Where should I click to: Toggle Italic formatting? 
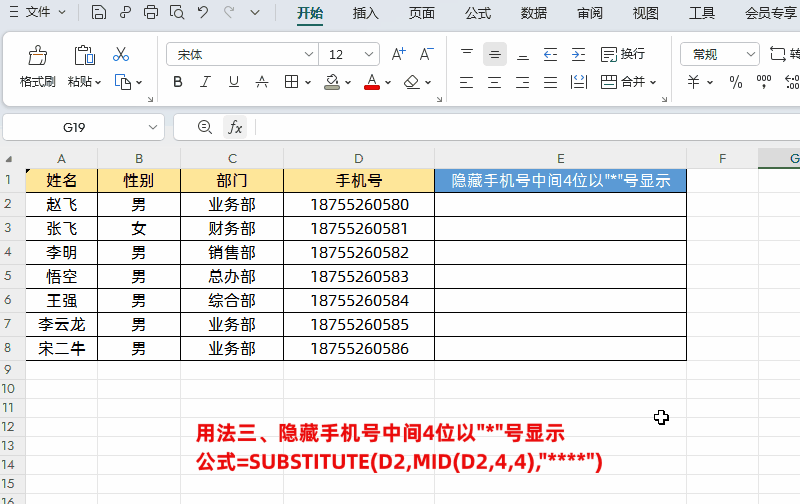click(205, 82)
